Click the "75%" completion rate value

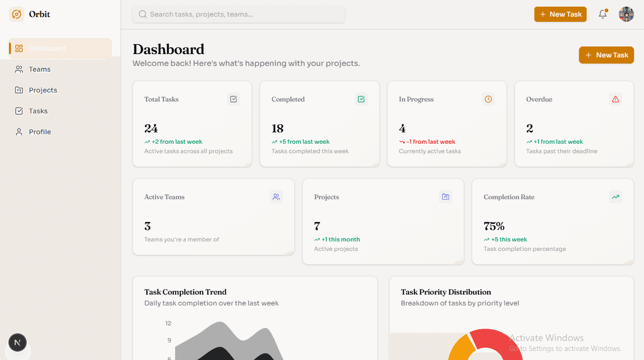coord(494,226)
